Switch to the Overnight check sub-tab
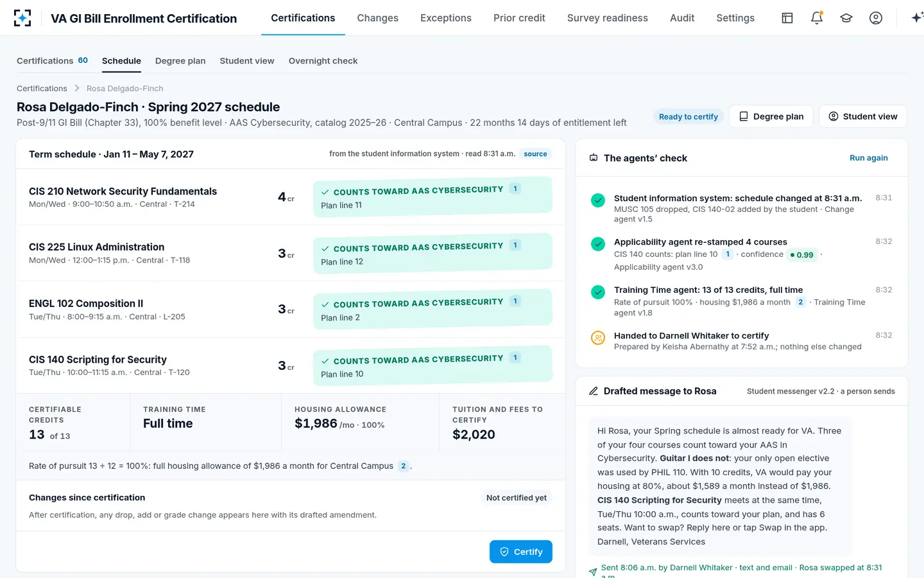The image size is (924, 578). pos(323,61)
